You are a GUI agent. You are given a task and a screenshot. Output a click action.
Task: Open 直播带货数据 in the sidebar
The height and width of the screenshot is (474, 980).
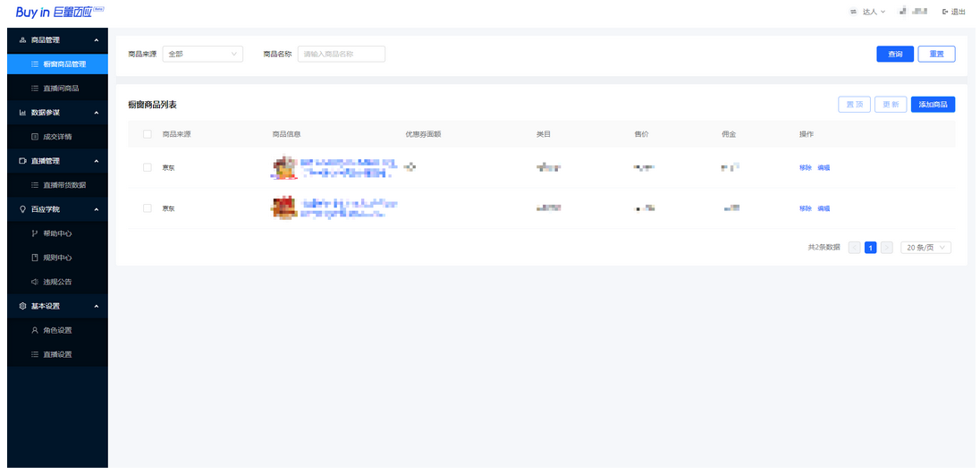[57, 185]
